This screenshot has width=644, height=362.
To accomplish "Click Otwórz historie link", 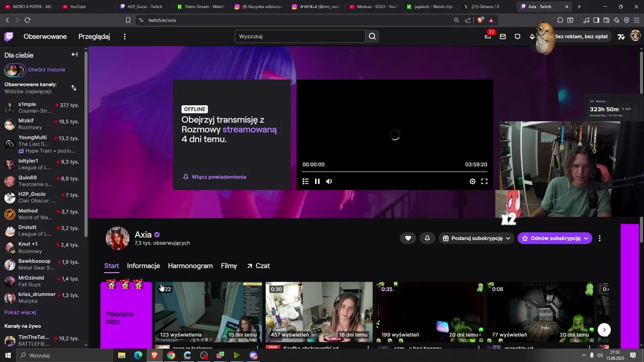I will click(x=46, y=70).
